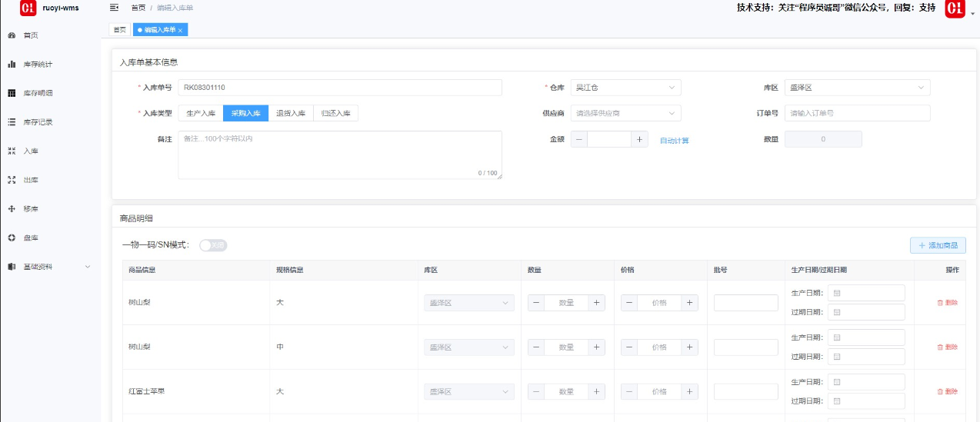Open 过期日期 picker for 红富士苹果 row
The image size is (980, 422).
pyautogui.click(x=866, y=401)
